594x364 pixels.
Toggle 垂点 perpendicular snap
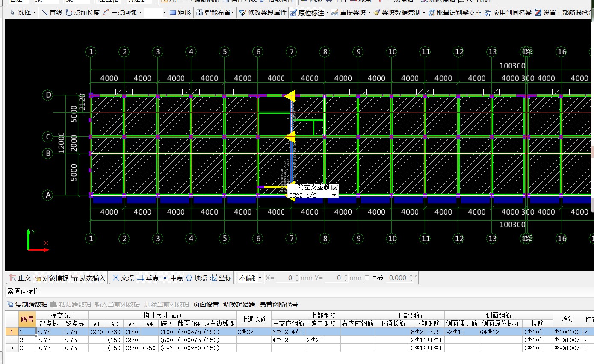pos(148,278)
